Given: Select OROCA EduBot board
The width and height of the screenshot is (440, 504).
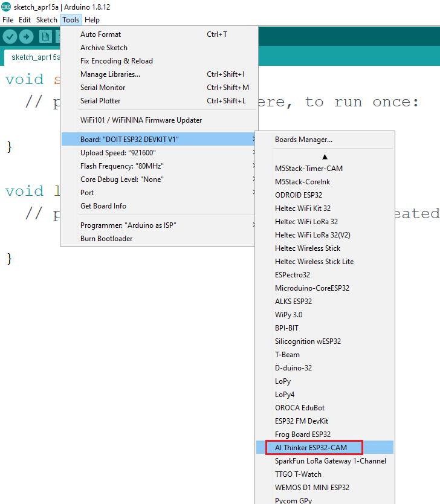Looking at the screenshot, I should point(325,408).
